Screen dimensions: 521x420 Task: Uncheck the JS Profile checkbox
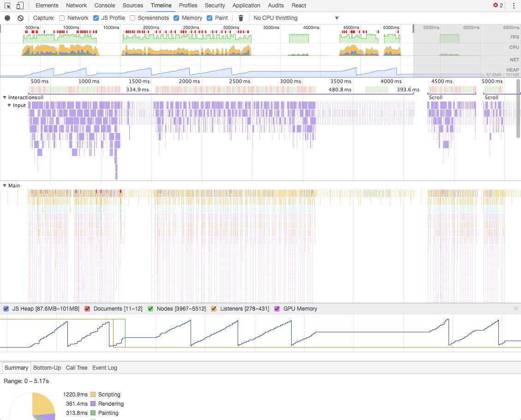96,18
